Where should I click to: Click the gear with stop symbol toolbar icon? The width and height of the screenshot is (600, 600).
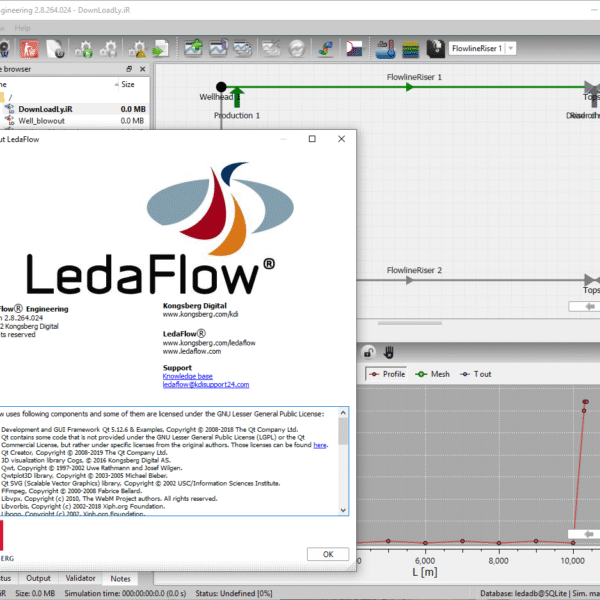pos(109,49)
